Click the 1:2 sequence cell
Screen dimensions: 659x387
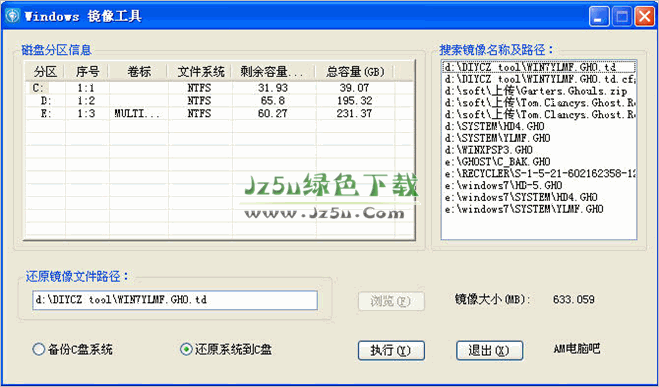(x=86, y=101)
